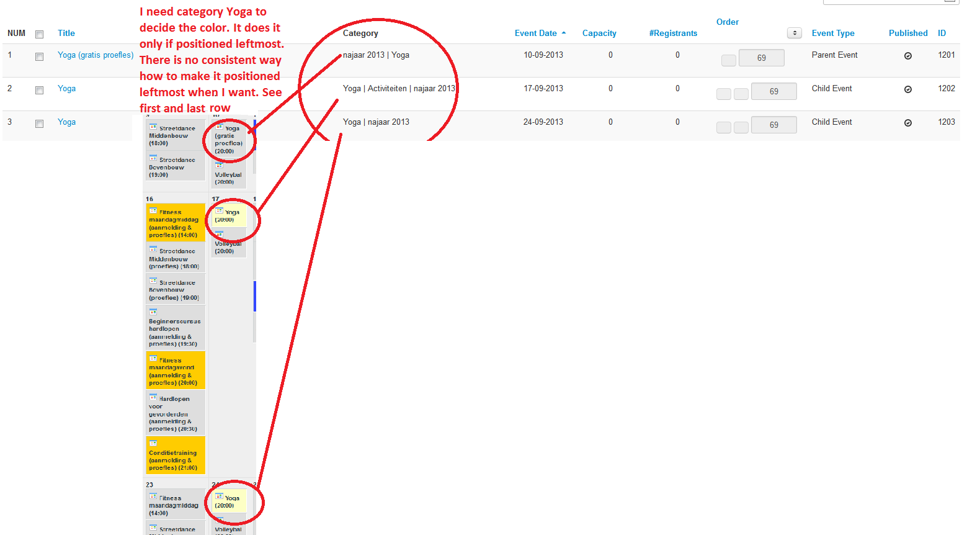Sort events by Capacity header
The height and width of the screenshot is (535, 980).
[599, 34]
